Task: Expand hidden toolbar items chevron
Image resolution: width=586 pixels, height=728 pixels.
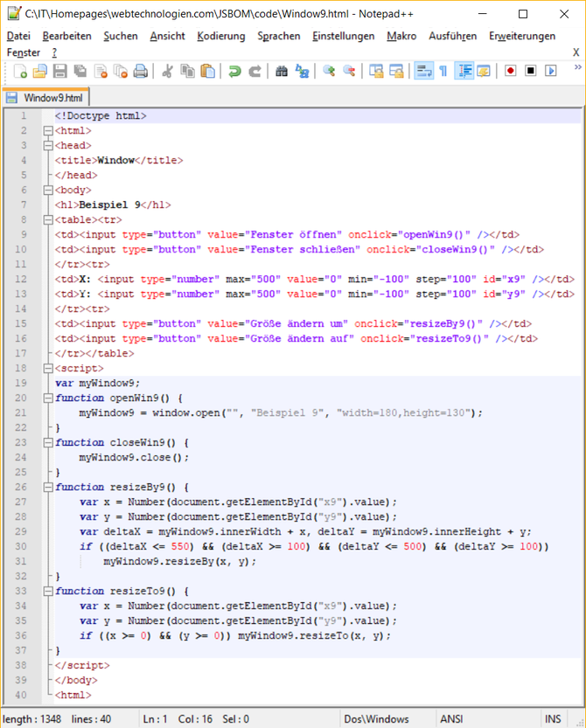Action: point(577,67)
